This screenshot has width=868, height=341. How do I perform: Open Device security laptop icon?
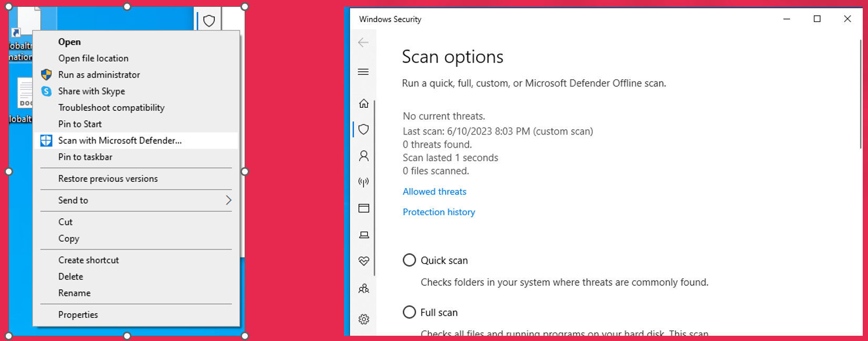point(364,235)
